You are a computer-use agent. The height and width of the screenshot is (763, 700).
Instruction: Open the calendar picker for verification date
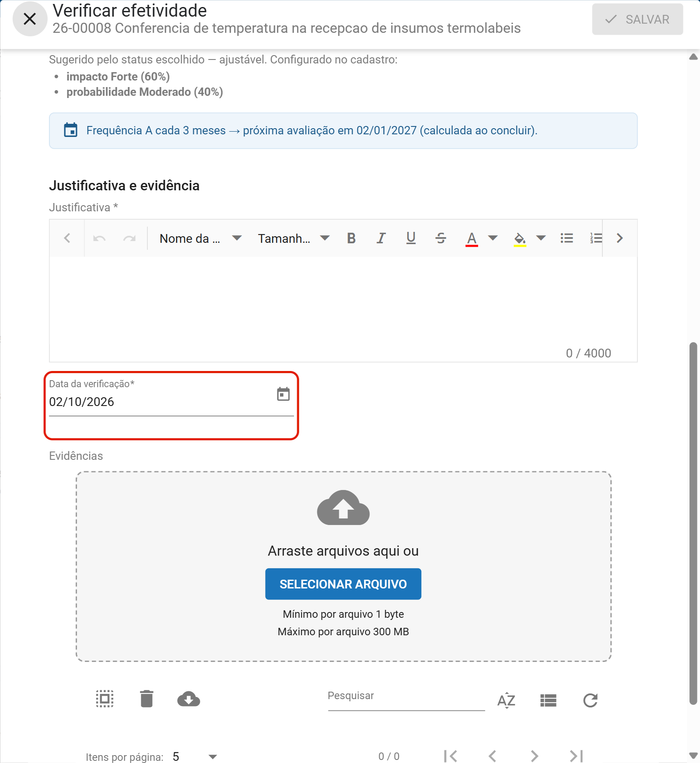click(283, 394)
